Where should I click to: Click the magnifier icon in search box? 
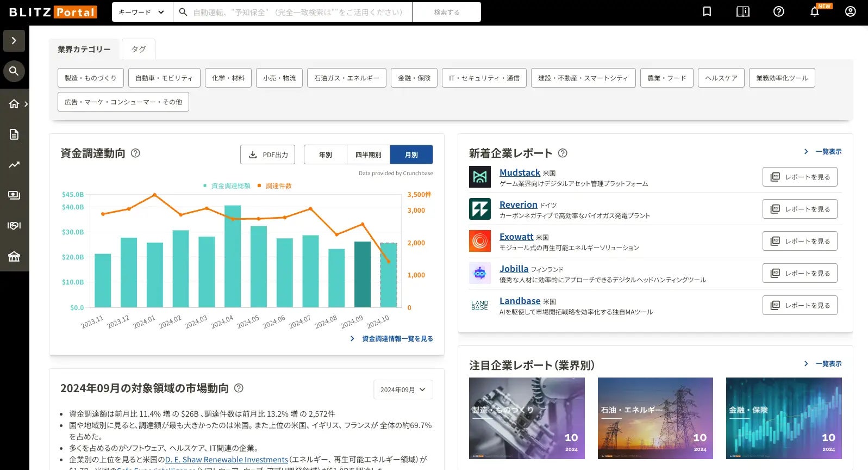183,12
